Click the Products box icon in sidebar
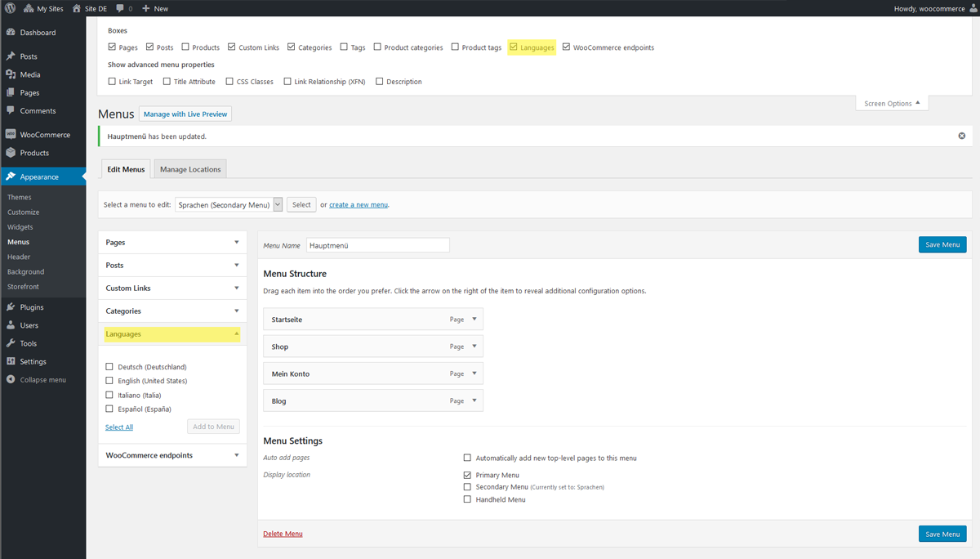This screenshot has width=980, height=559. [x=11, y=153]
